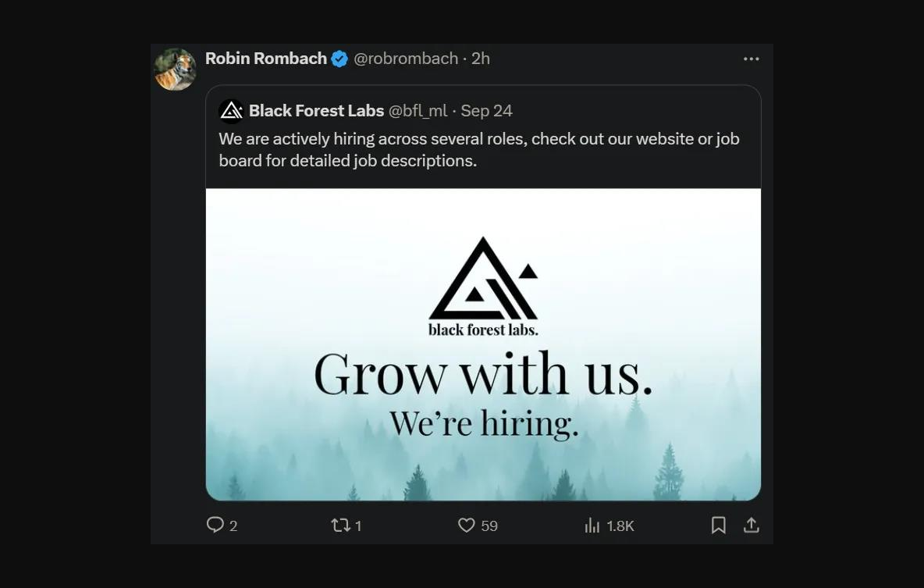The height and width of the screenshot is (588, 924).
Task: Click the blue verified badge
Action: pos(339,59)
